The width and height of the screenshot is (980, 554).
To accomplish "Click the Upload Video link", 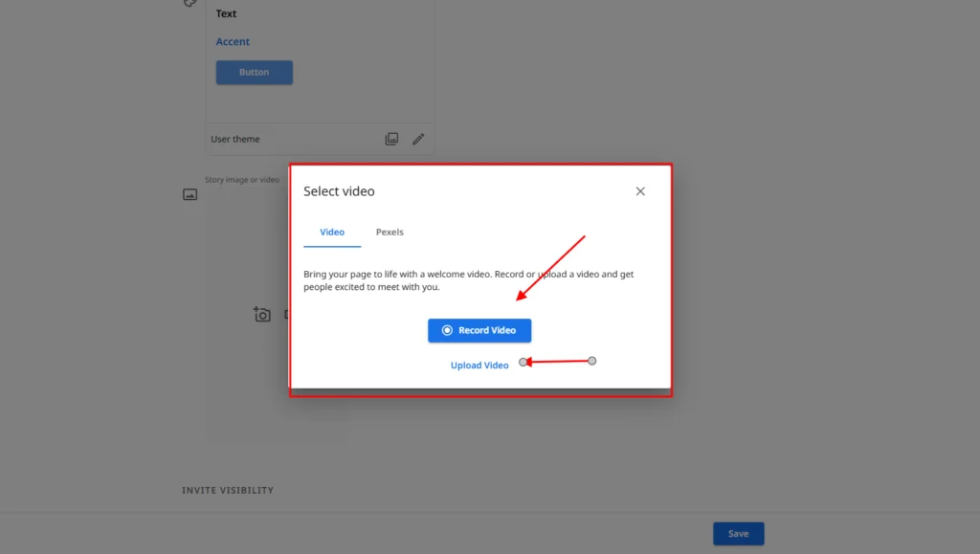I will pyautogui.click(x=479, y=366).
